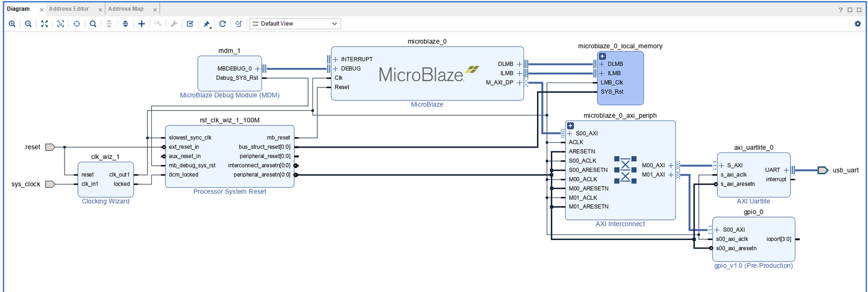The width and height of the screenshot is (868, 292).
Task: Click the Zoom Out magnifier icon
Action: pyautogui.click(x=28, y=24)
